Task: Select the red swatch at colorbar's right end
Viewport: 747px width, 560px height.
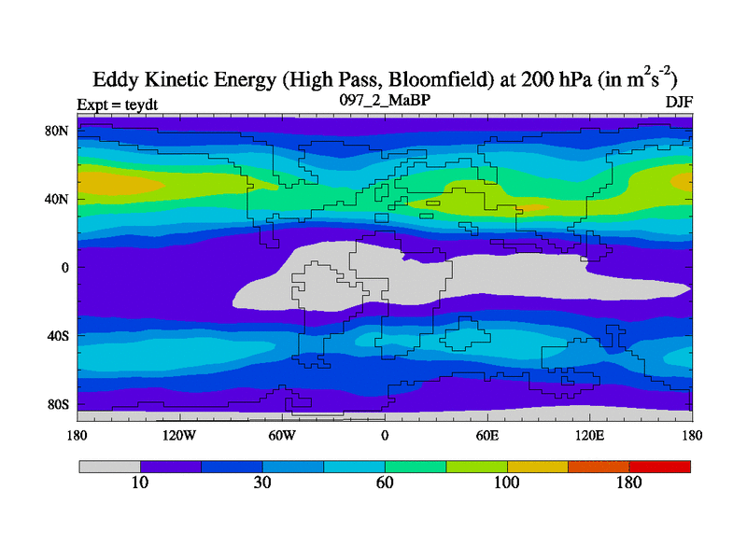Action: 659,466
